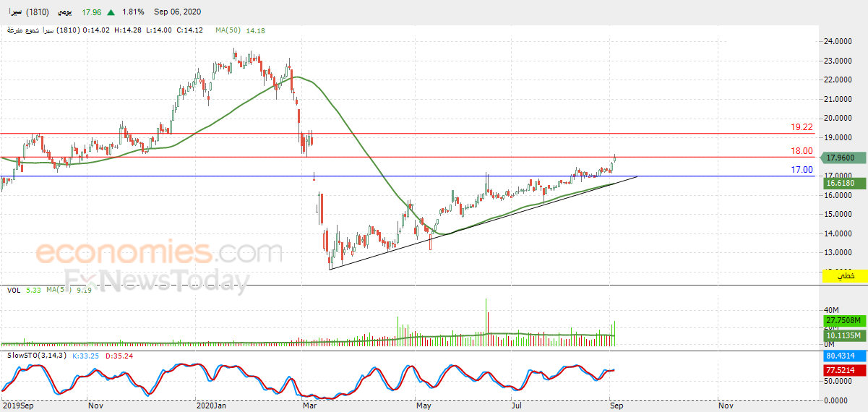Click the blue 17.00 support label

coord(802,170)
